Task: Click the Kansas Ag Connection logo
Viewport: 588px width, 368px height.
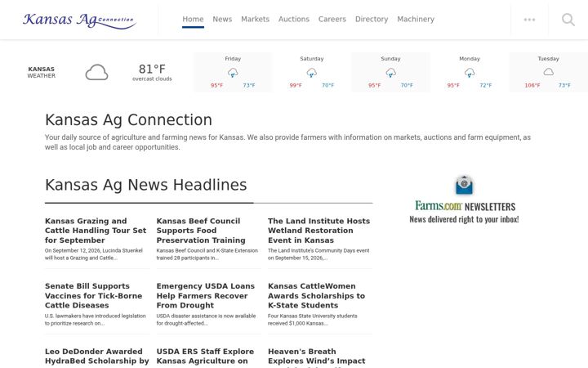Action: pos(79,20)
